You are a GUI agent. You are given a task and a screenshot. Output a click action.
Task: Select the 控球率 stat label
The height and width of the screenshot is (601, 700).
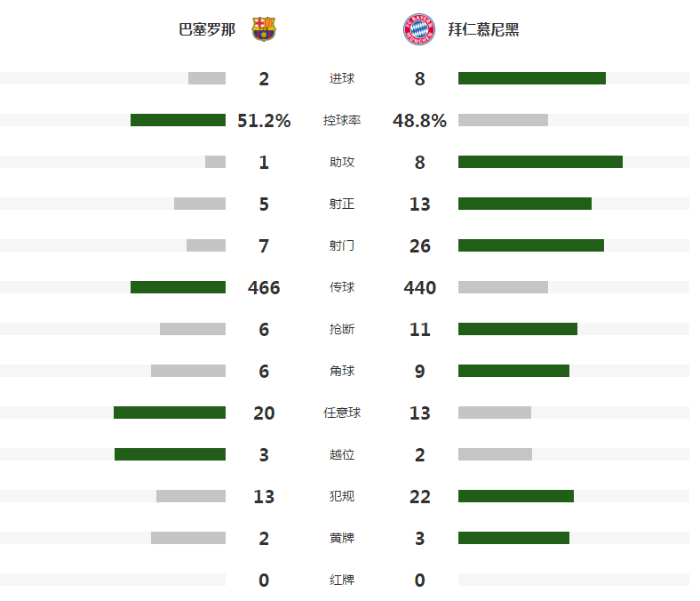click(x=342, y=121)
